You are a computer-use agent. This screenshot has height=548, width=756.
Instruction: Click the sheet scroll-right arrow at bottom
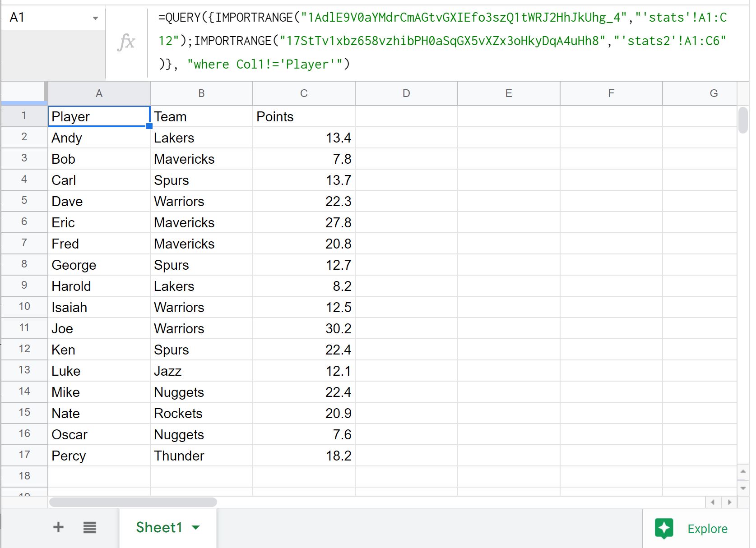729,502
